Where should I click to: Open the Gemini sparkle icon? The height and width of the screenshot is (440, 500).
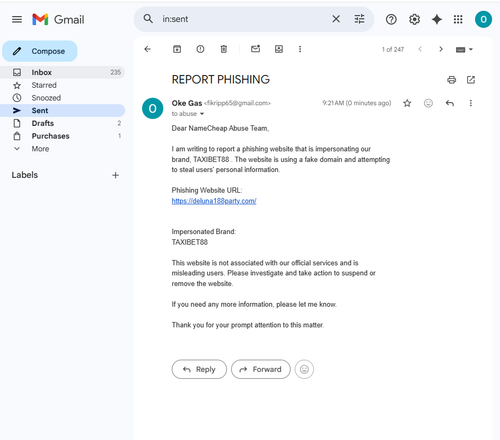[x=437, y=20]
